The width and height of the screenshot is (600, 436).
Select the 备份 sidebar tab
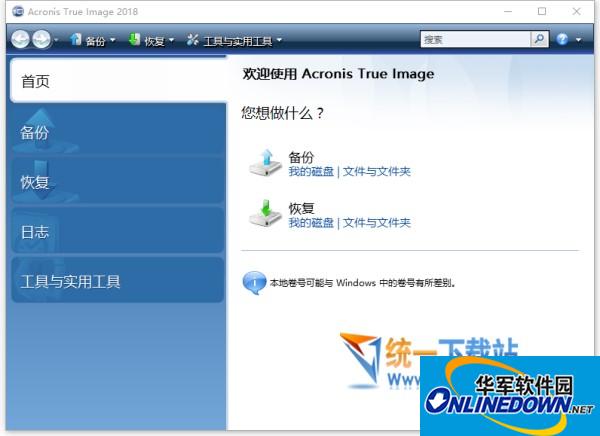[x=118, y=132]
